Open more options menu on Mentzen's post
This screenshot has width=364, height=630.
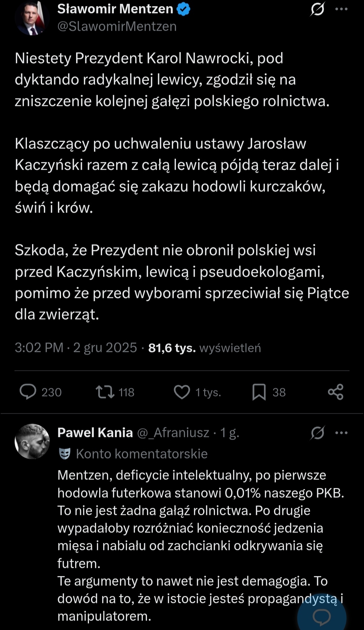(341, 9)
